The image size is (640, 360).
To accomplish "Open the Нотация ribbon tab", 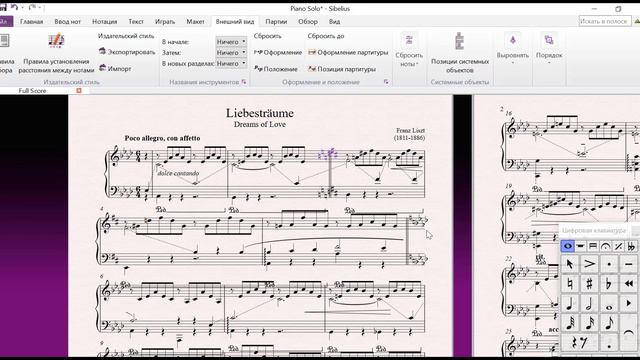I will (x=104, y=22).
